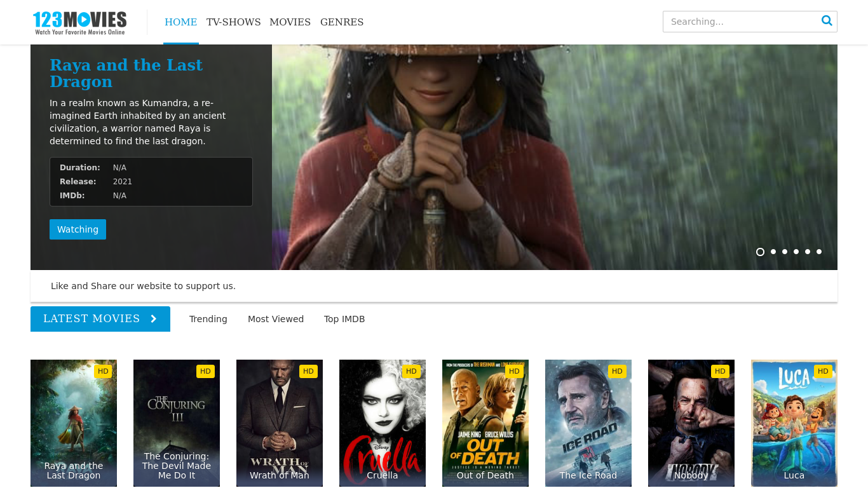Open the TV-SHOWS section
This screenshot has width=868, height=488.
(233, 22)
